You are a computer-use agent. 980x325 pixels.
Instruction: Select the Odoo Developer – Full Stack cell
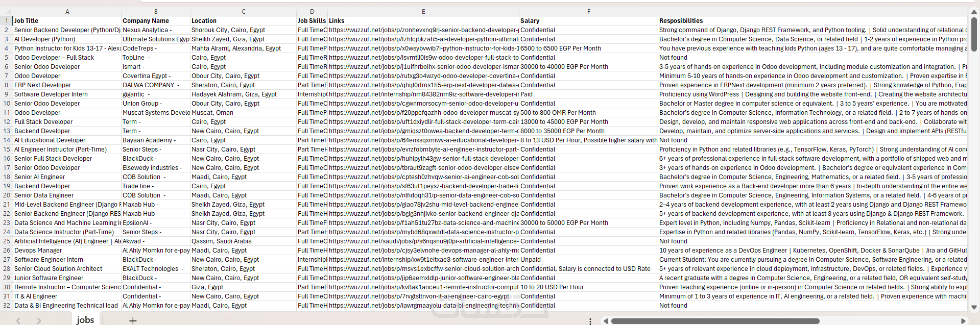click(x=67, y=58)
